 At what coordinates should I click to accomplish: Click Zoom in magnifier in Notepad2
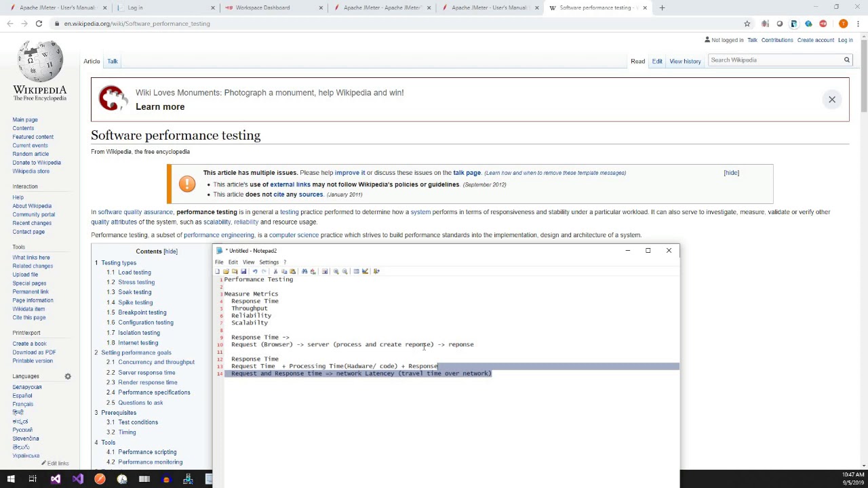click(336, 271)
